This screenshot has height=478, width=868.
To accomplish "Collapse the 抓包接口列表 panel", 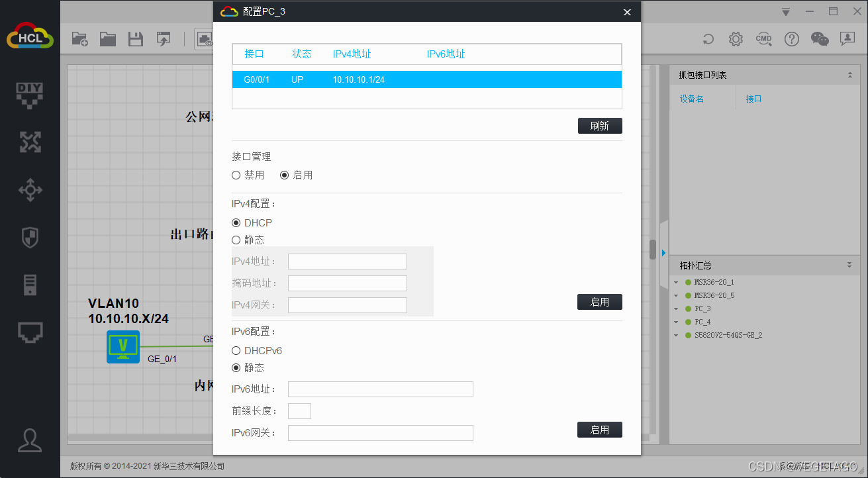I will pyautogui.click(x=849, y=75).
